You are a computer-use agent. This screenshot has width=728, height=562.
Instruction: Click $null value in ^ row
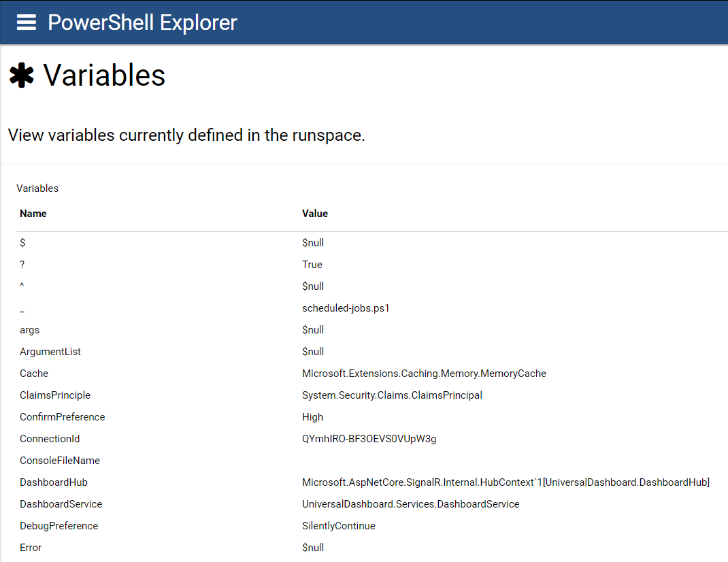pyautogui.click(x=313, y=286)
